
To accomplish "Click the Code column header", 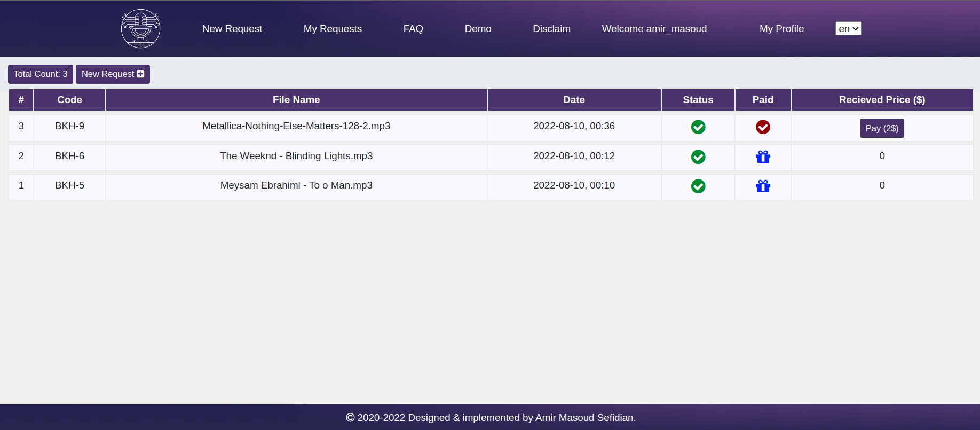I will click(69, 100).
